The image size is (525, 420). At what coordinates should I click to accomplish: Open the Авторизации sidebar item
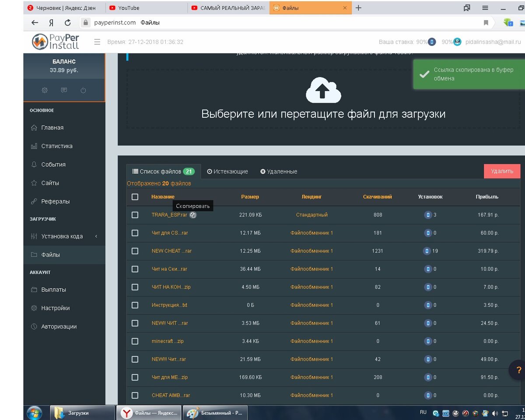point(64,326)
